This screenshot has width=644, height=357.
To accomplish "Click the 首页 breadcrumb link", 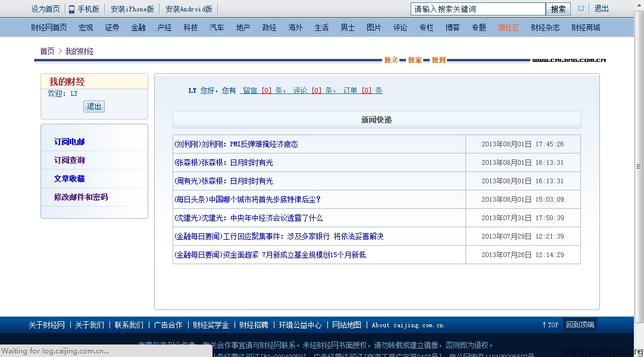I will (47, 51).
